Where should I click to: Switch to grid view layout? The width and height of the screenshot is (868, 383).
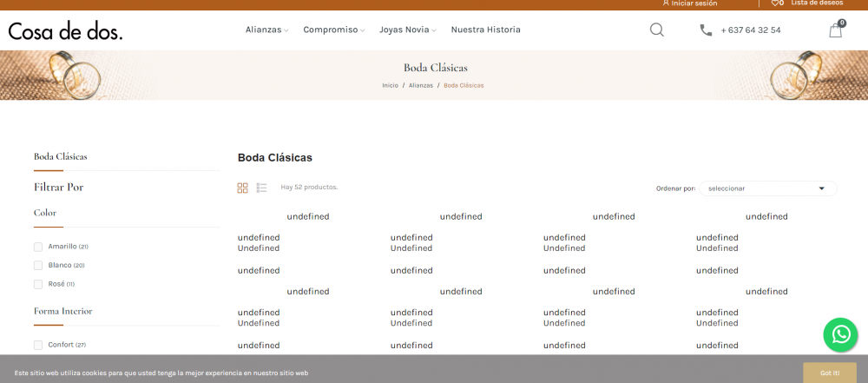click(x=242, y=188)
